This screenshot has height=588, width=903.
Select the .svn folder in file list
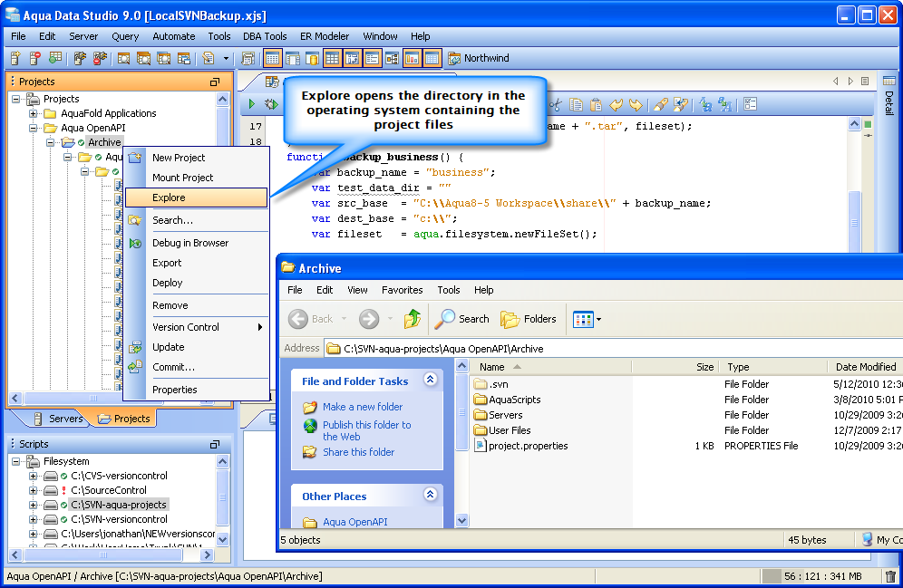[490, 384]
